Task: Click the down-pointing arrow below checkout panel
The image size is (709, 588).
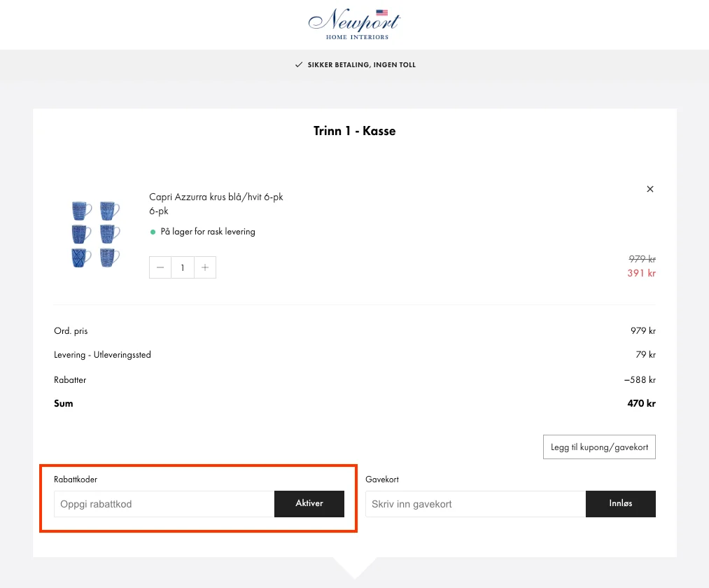Action: [x=354, y=567]
